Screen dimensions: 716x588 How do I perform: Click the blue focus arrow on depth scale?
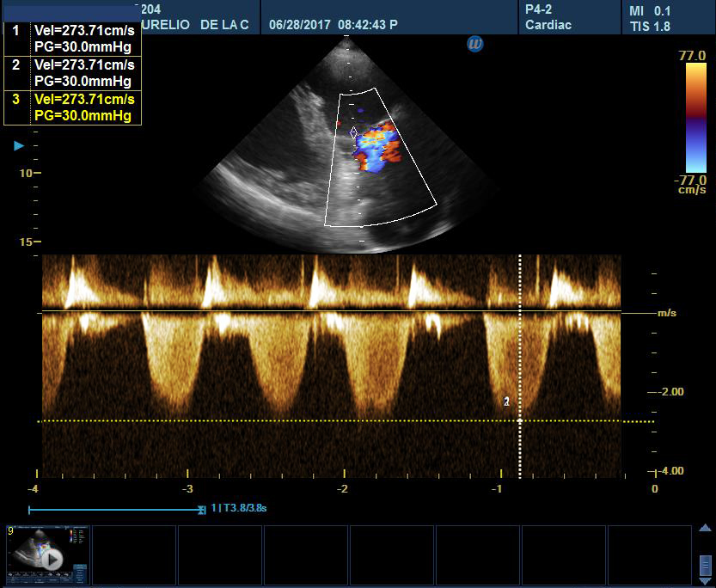point(19,146)
